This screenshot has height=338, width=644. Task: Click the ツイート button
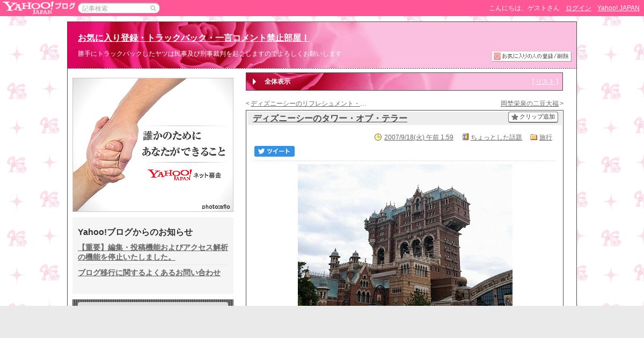click(x=274, y=151)
